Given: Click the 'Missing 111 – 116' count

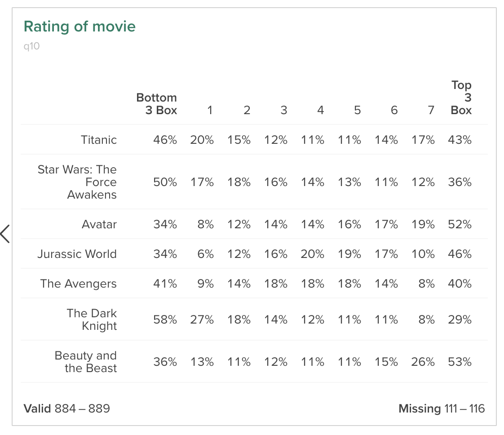Looking at the screenshot, I should click(442, 408).
